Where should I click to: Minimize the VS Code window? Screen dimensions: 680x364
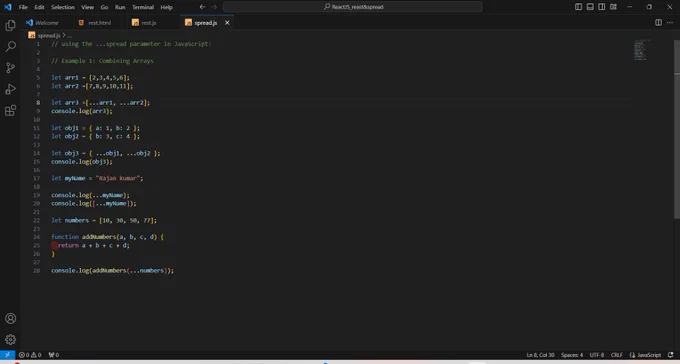630,7
